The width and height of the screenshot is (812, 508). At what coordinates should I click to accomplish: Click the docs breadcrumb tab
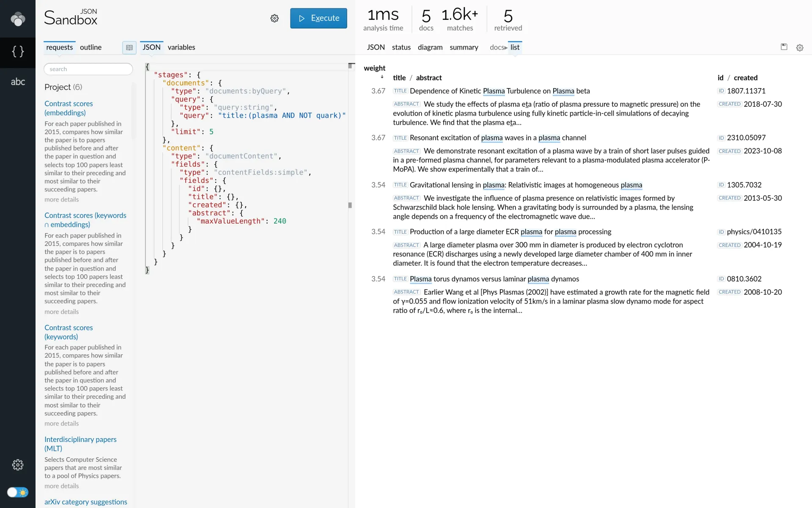click(497, 47)
